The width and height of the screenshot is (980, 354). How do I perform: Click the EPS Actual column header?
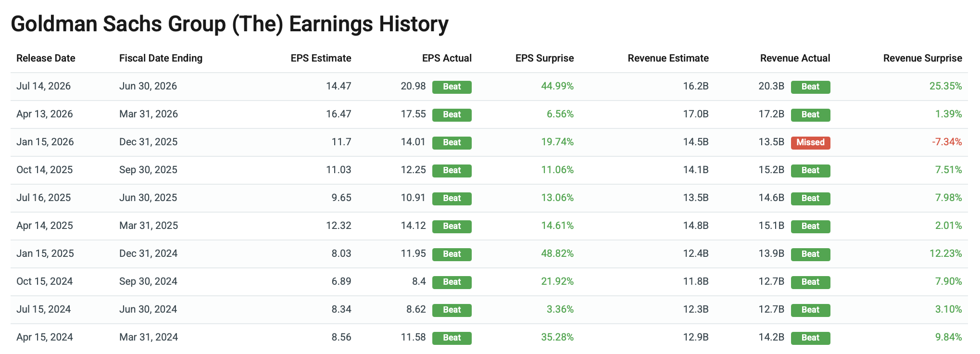point(447,58)
